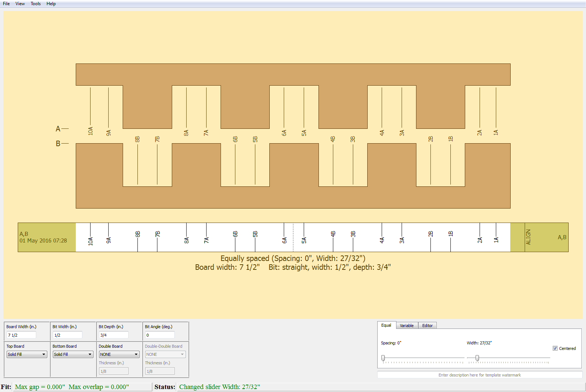Click the 10A cut mark on template strip
The height and width of the screenshot is (392, 586).
pos(91,241)
